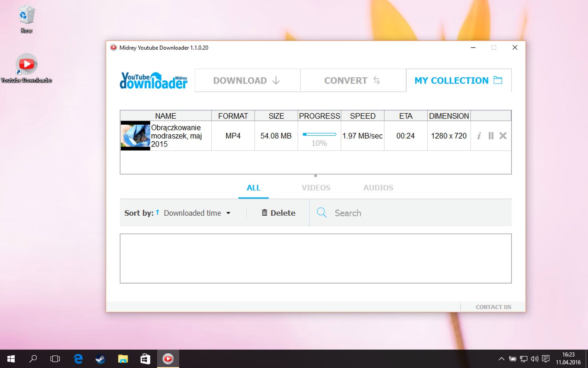Pause the Obrączkowanie modraszek download

pyautogui.click(x=491, y=136)
